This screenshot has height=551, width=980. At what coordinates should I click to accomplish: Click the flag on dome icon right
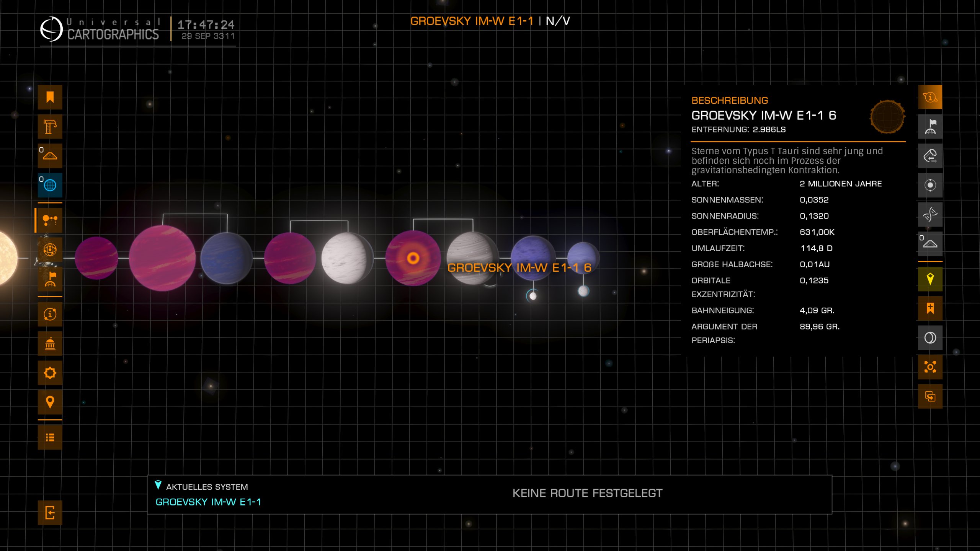click(x=930, y=127)
